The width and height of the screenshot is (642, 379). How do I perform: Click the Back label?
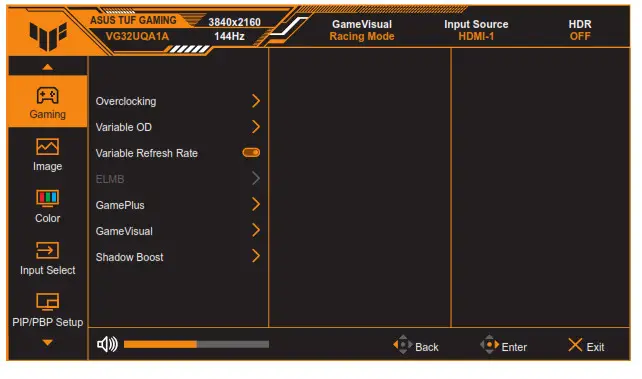(427, 347)
